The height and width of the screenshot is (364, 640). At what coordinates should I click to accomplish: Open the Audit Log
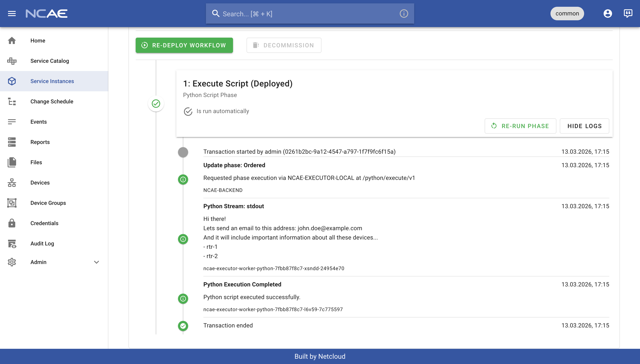(54, 244)
